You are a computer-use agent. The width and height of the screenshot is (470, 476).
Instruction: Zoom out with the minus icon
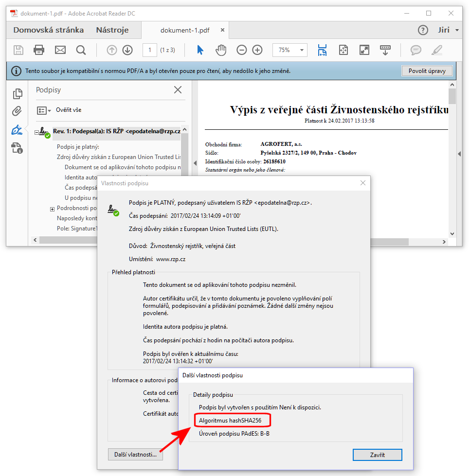(241, 50)
